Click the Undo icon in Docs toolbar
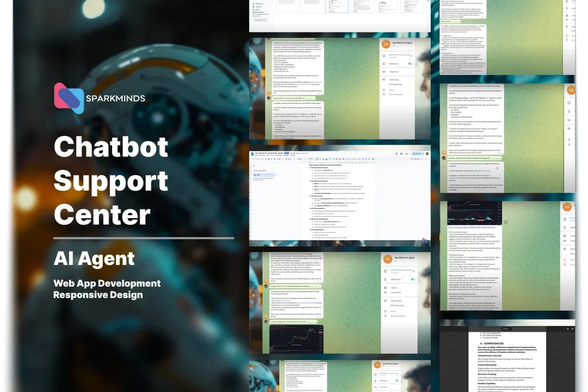Screen dimensions: 588x392 pyautogui.click(x=263, y=159)
